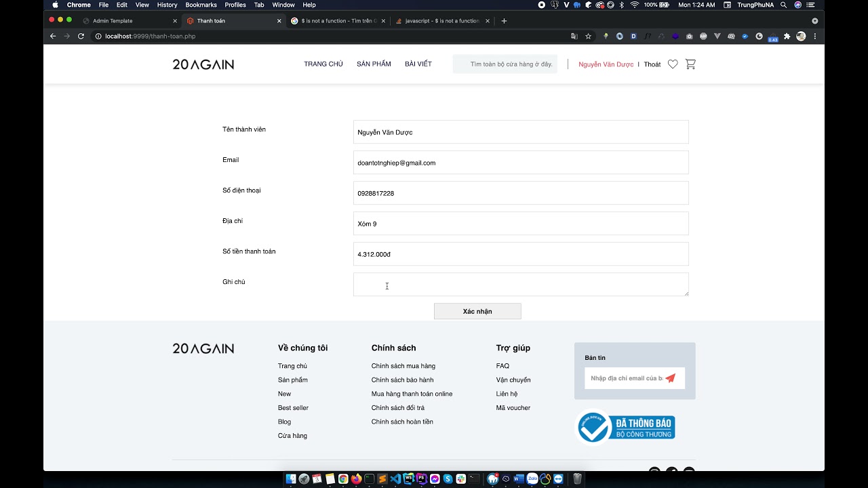Send newsletter email with paper plane icon
The image size is (868, 488).
(671, 378)
